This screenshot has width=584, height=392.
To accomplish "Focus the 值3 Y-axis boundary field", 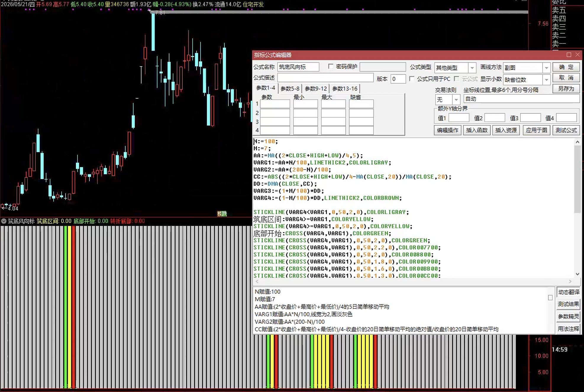I will 530,118.
